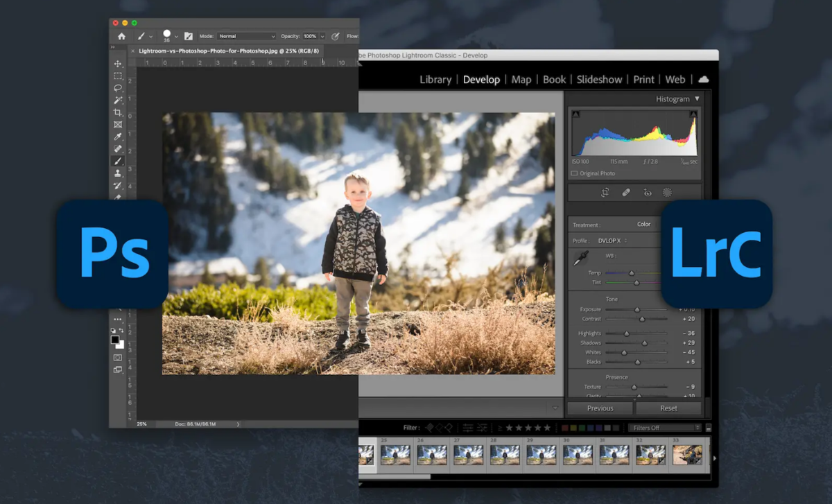832x504 pixels.
Task: Enable the Original Photo checkbox
Action: [574, 173]
